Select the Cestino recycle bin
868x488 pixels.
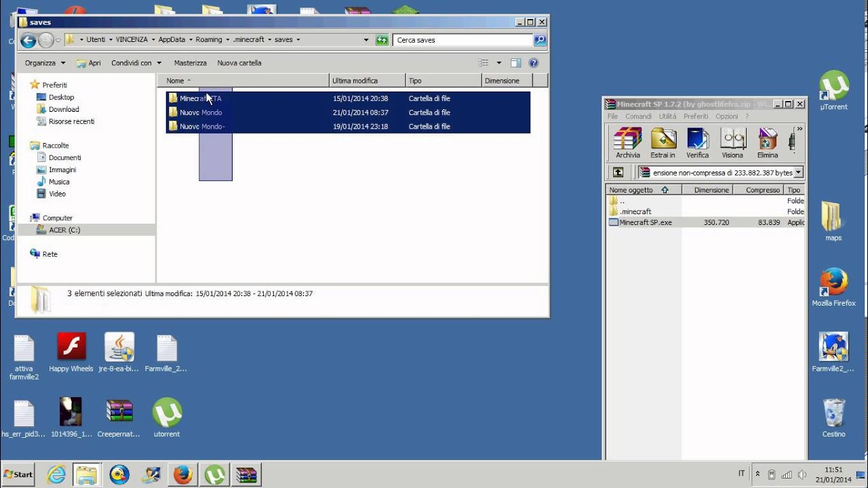click(x=833, y=418)
